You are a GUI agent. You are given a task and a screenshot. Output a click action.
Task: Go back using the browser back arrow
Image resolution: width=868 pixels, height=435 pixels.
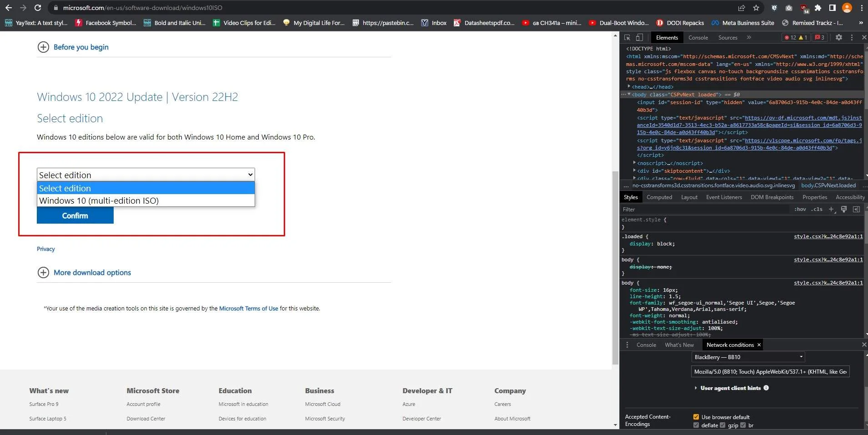9,8
